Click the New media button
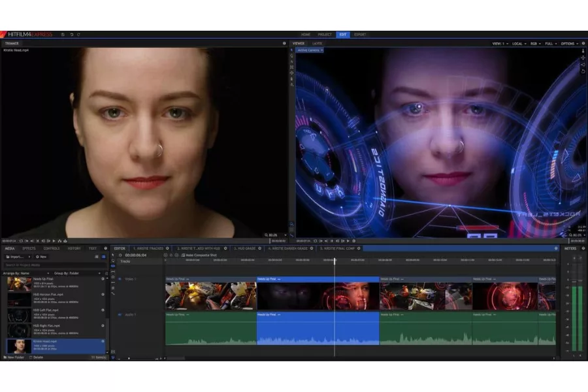The image size is (588, 392). 41,257
